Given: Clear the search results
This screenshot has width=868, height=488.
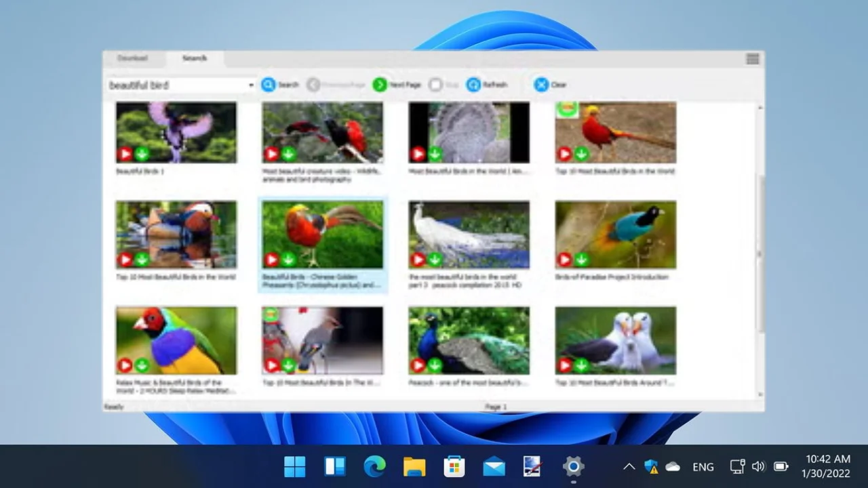Looking at the screenshot, I should coord(550,85).
